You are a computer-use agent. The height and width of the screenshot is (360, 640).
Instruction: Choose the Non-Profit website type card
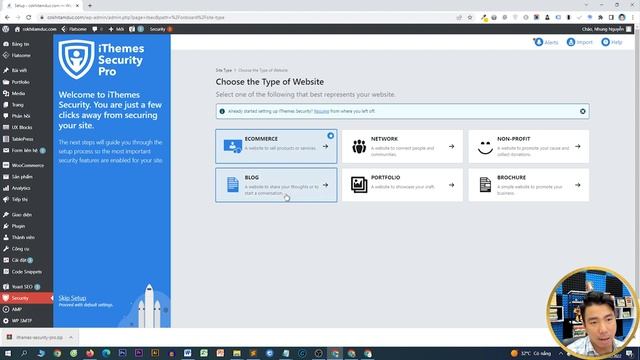point(529,146)
